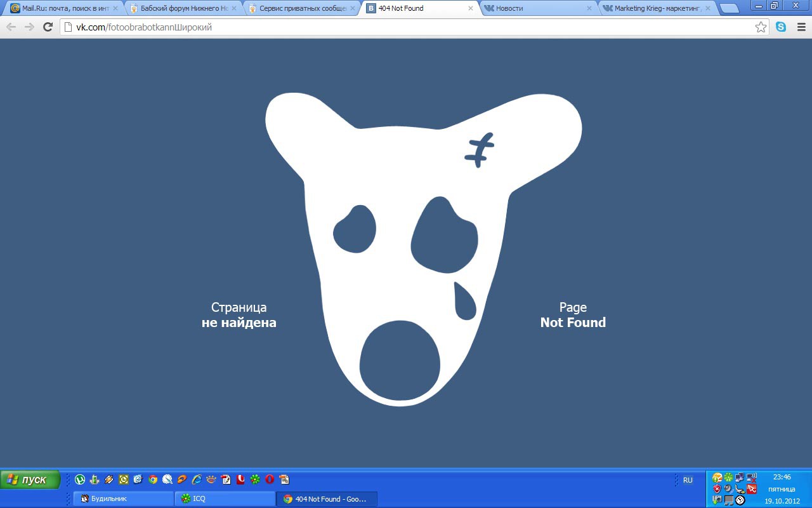812x508 pixels.
Task: Open the Skype extension icon in toolbar
Action: 781,27
